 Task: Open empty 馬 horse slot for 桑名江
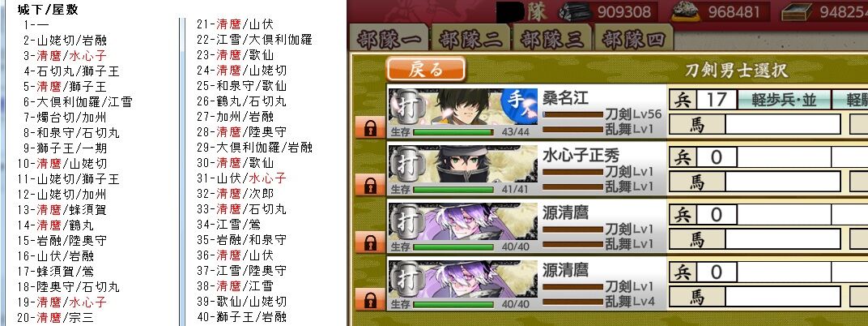click(x=783, y=124)
